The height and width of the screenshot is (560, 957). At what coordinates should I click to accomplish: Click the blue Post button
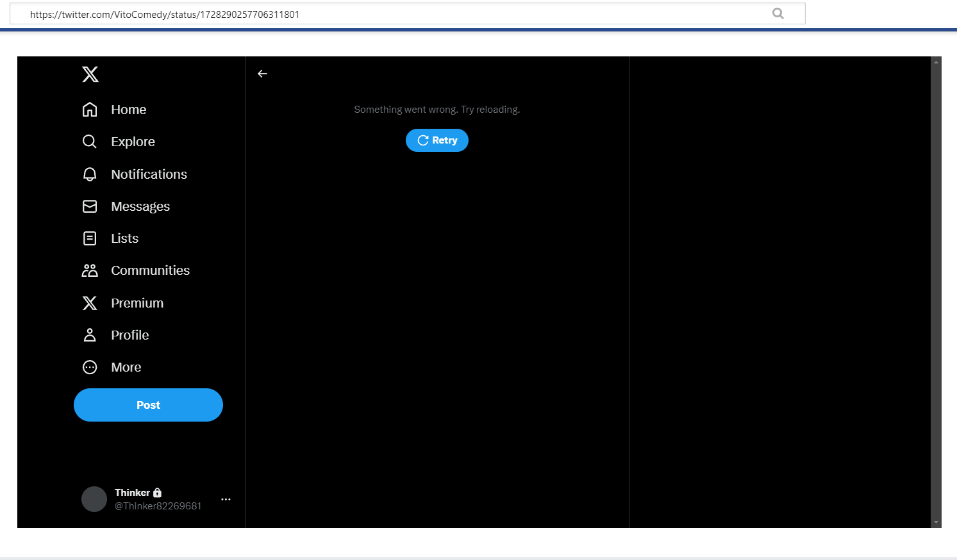(x=148, y=405)
